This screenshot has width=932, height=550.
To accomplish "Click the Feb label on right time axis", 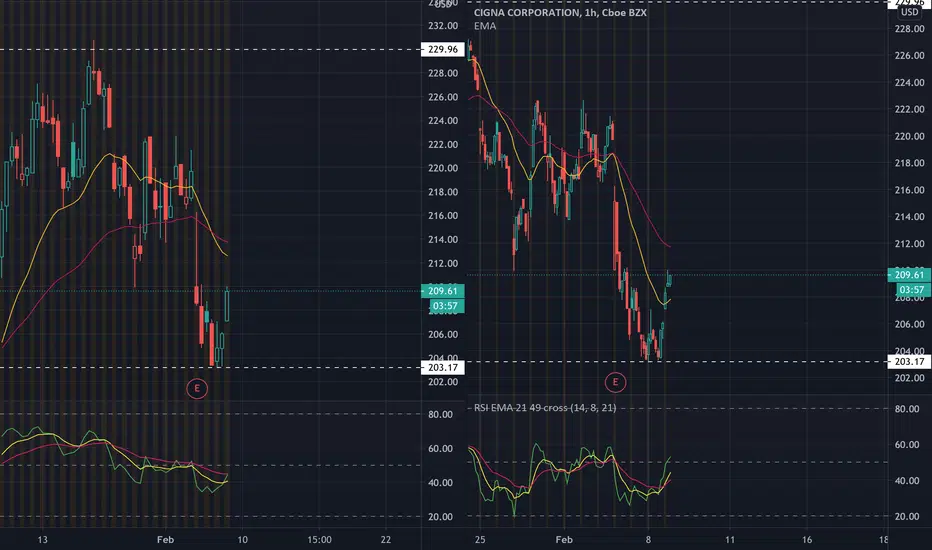I will [x=564, y=540].
